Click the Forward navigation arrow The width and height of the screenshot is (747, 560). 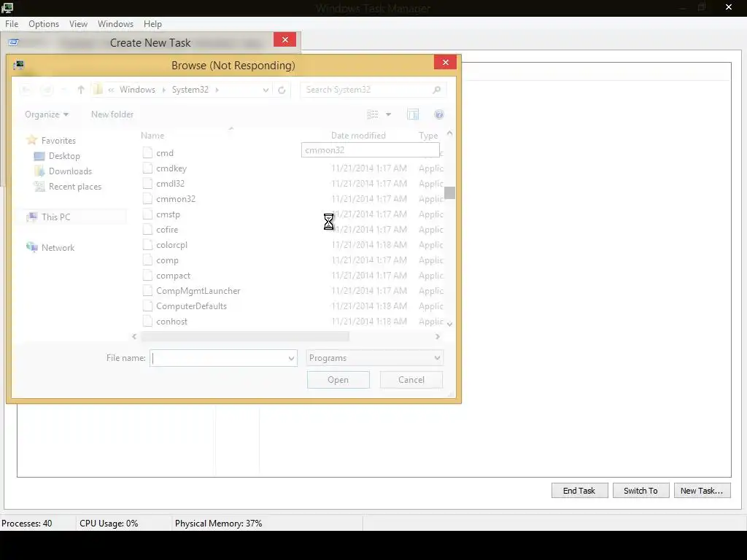(x=47, y=90)
